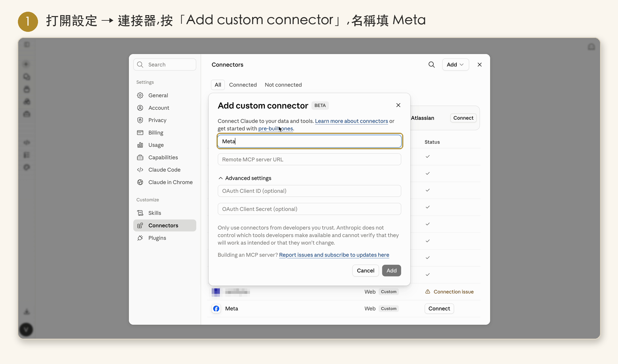The width and height of the screenshot is (618, 364).
Task: Click the Connection issue status
Action: 450,292
